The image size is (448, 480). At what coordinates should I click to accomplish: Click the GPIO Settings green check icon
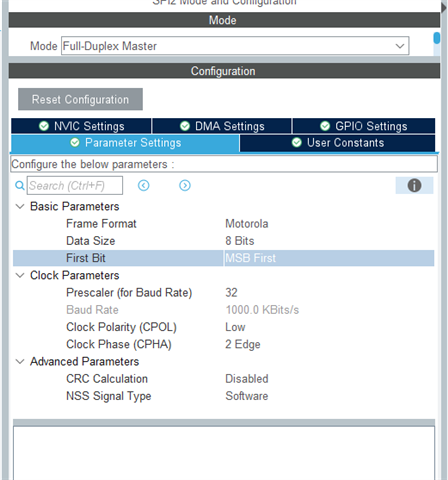coord(325,126)
